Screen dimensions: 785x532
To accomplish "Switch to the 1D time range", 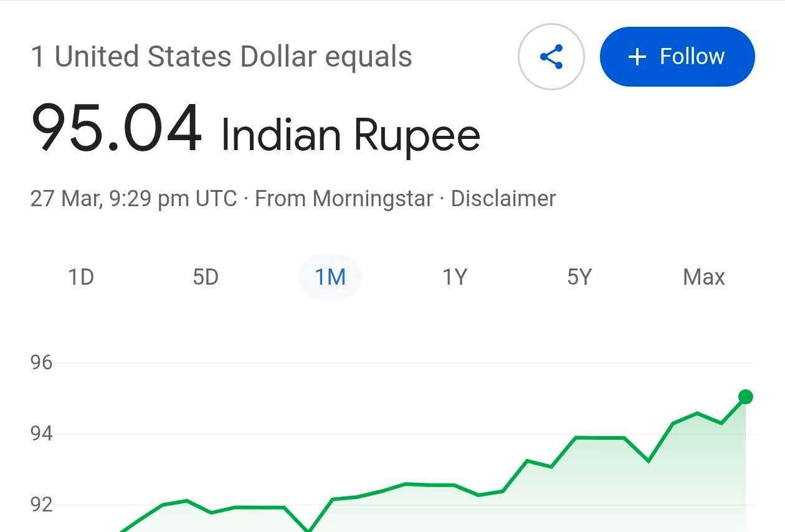I will [81, 277].
